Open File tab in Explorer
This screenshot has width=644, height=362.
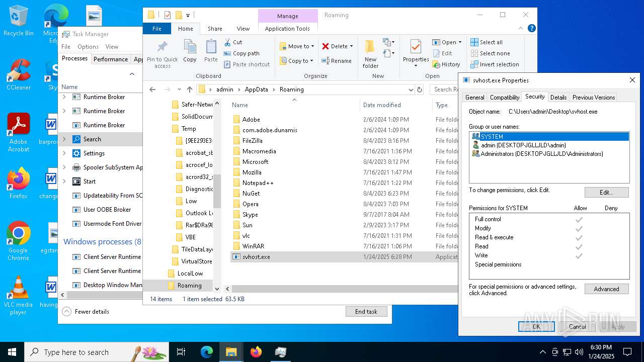(157, 29)
